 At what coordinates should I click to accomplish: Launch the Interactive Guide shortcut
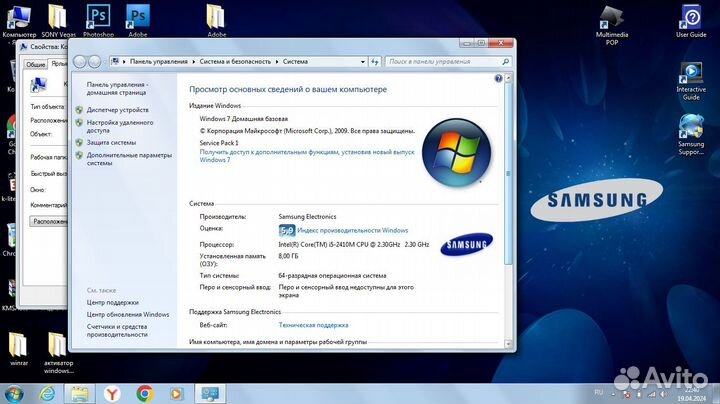691,81
